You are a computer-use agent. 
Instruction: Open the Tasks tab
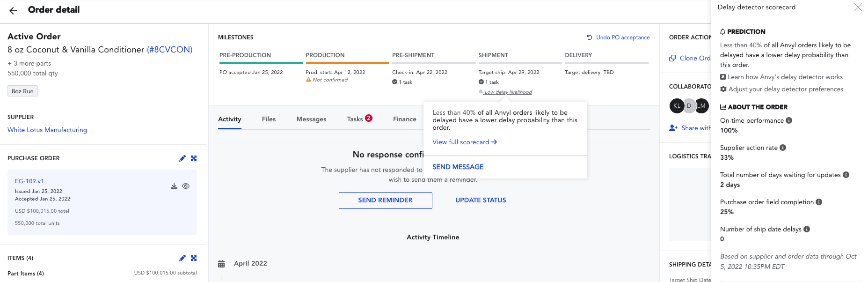359,119
